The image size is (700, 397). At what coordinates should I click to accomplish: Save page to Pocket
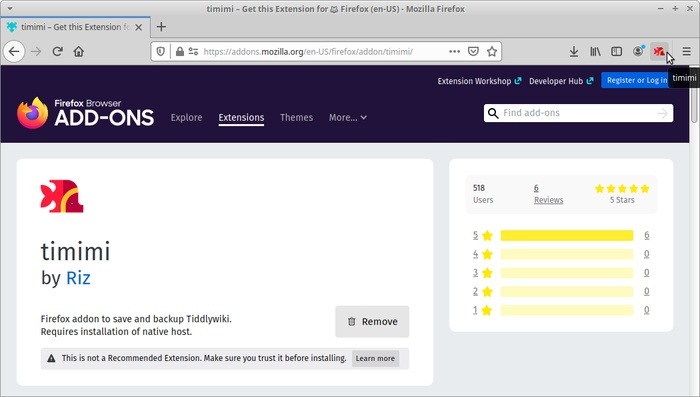coord(473,52)
